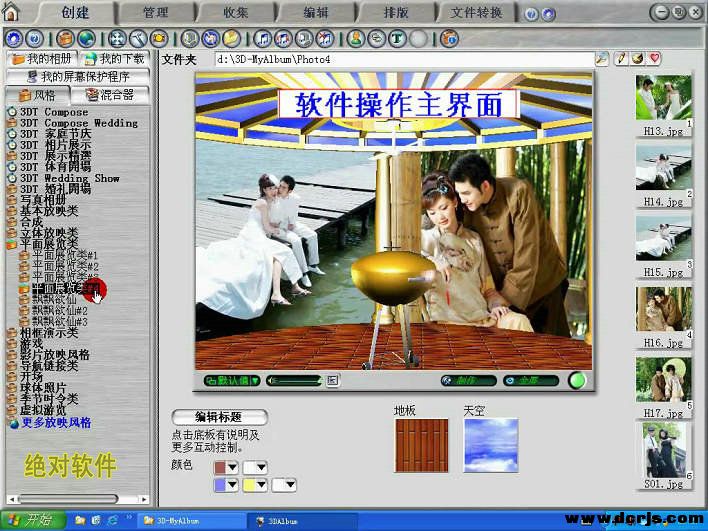The height and width of the screenshot is (531, 708).
Task: Click the 编辑标题 button
Action: (218, 417)
